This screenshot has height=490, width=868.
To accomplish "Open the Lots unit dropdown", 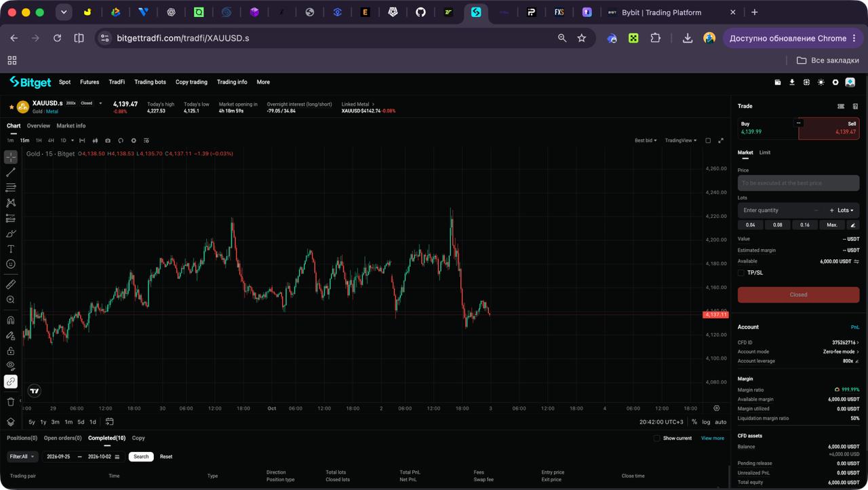I will coord(846,210).
